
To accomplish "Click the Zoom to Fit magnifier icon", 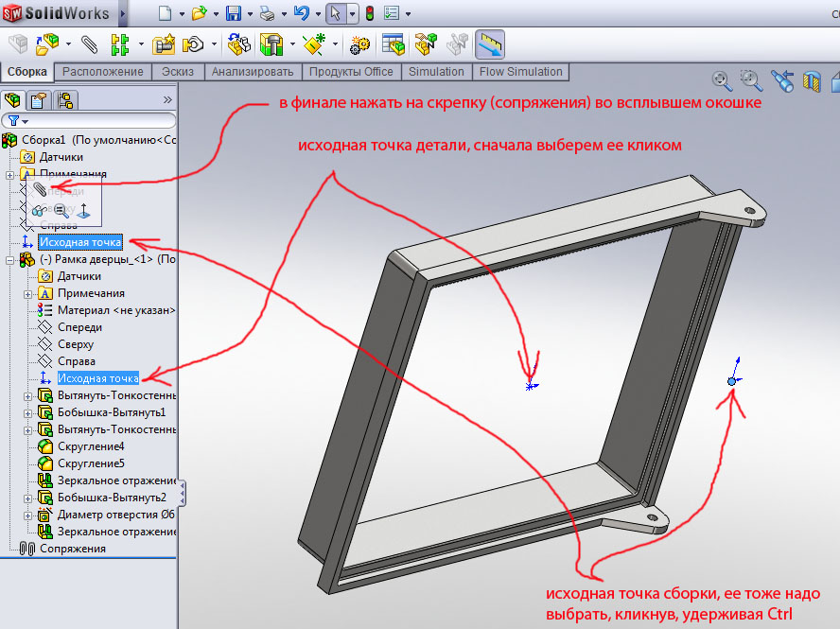I will tap(721, 81).
